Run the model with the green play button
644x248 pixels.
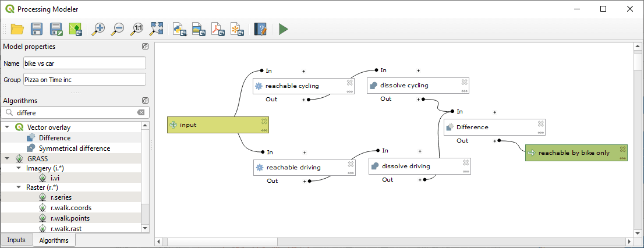point(284,29)
